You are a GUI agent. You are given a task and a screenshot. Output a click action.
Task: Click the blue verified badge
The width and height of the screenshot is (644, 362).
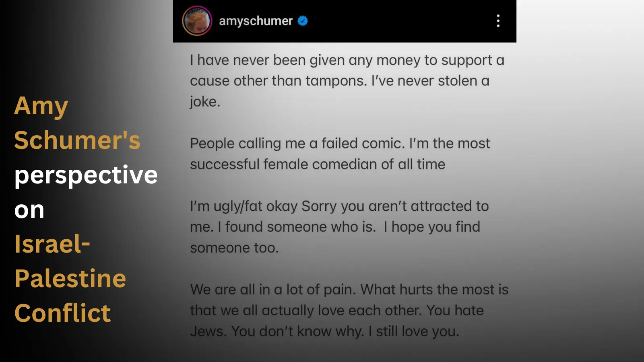(303, 21)
